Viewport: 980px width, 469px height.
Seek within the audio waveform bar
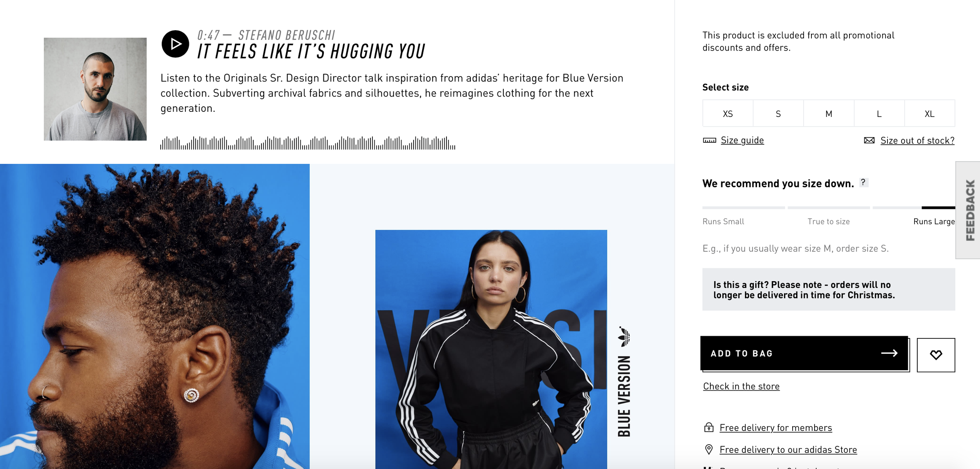click(x=308, y=143)
